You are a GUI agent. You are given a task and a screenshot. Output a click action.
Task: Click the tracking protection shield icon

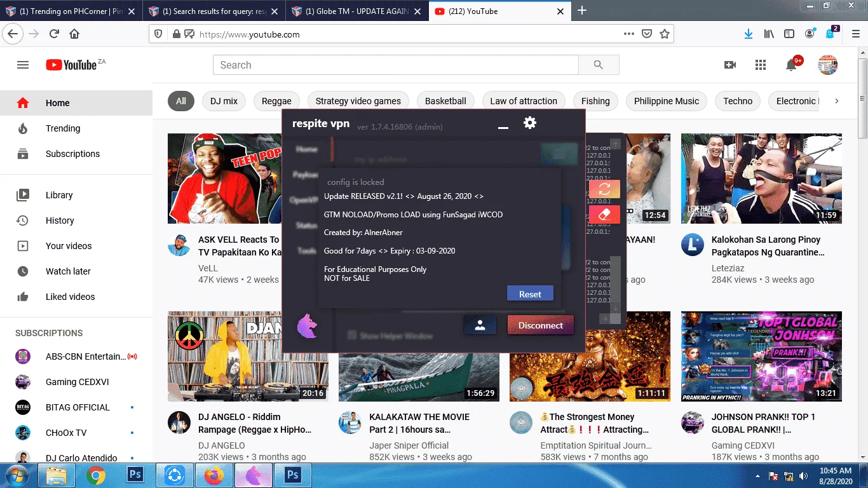tap(159, 34)
